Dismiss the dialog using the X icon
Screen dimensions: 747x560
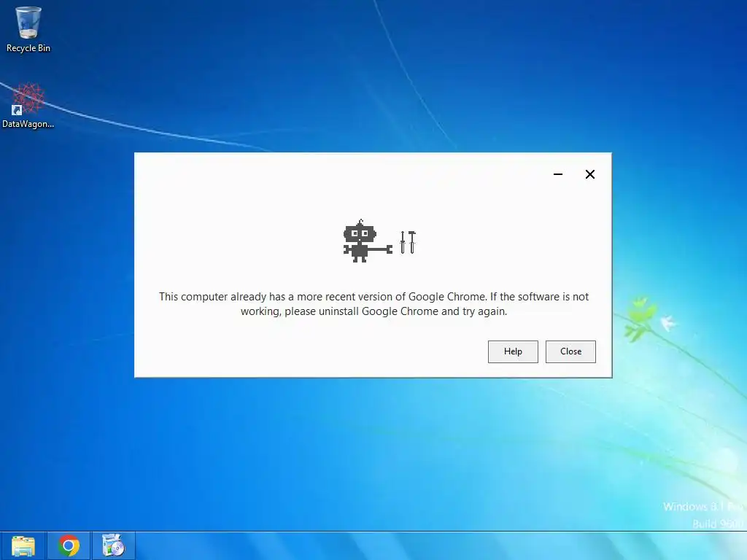(x=589, y=174)
